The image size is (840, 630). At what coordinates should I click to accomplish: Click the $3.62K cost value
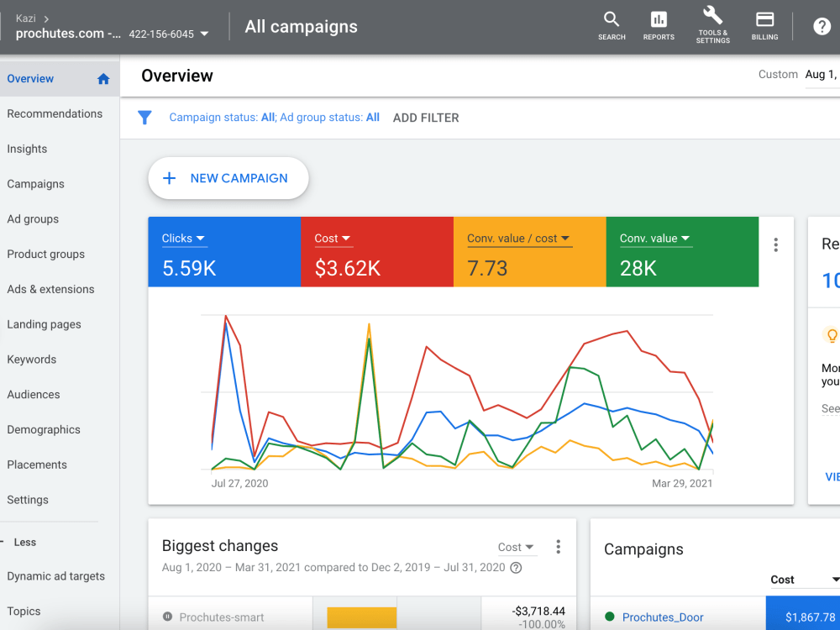(348, 269)
